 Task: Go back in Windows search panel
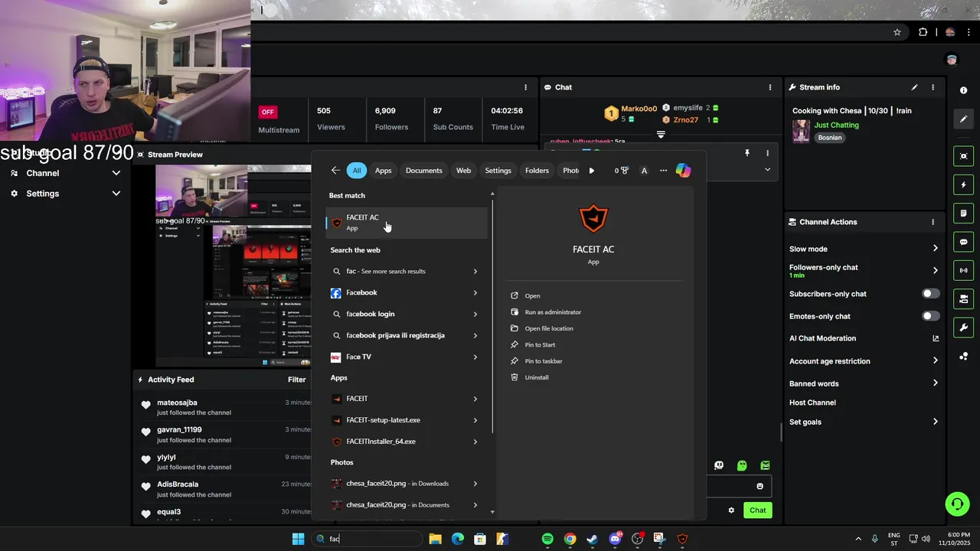335,171
